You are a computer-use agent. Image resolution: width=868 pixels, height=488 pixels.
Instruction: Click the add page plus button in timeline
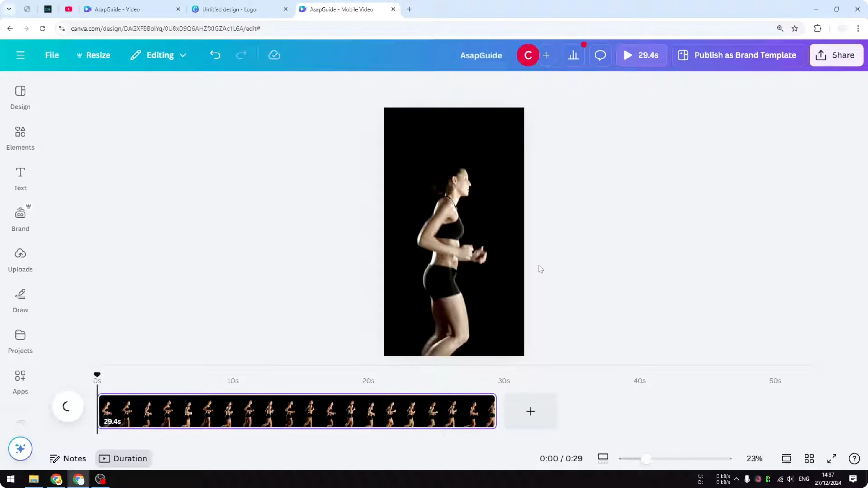(x=530, y=411)
